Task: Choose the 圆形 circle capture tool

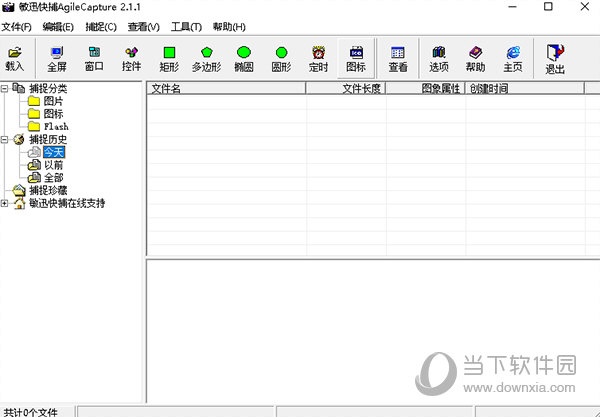Action: 281,58
